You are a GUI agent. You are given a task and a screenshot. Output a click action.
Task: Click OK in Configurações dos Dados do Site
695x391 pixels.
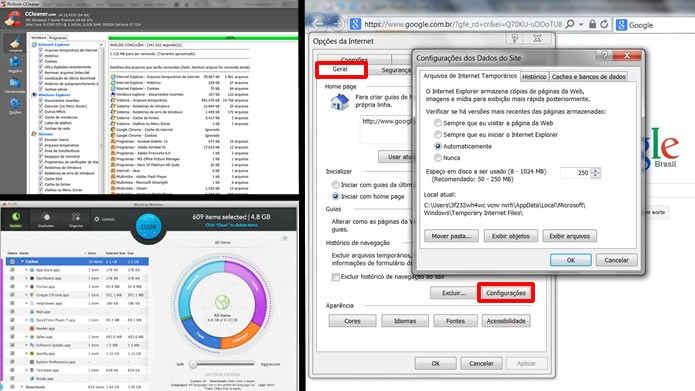coord(570,260)
